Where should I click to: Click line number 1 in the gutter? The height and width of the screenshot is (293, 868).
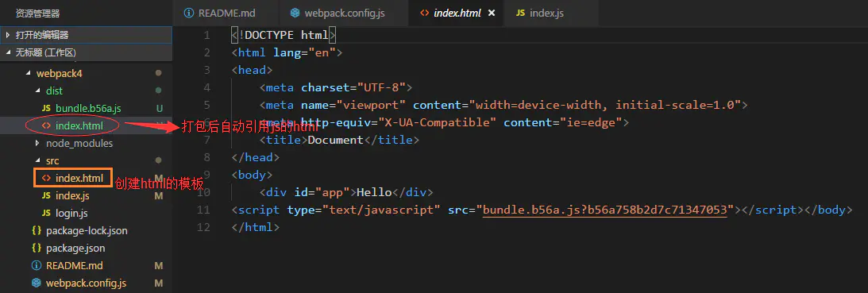point(207,35)
